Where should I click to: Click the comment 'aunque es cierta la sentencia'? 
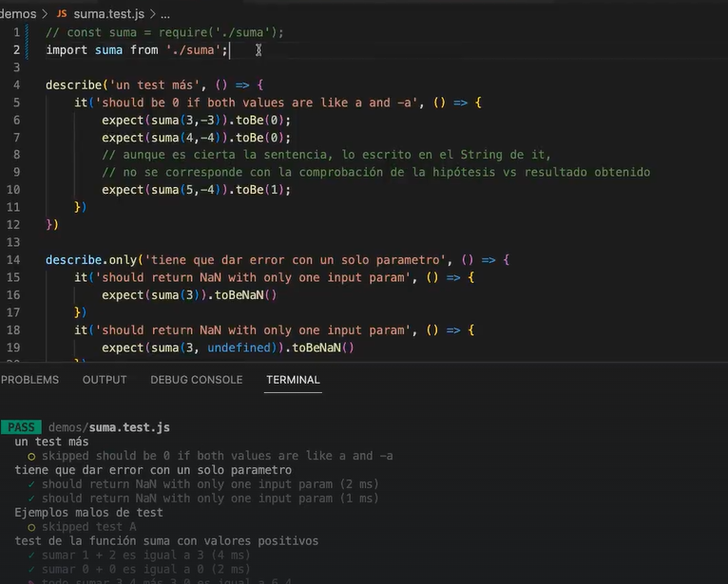(326, 155)
